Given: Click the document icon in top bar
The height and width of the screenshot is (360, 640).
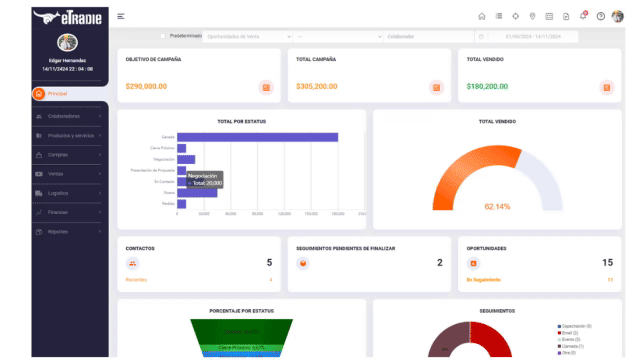Looking at the screenshot, I should pyautogui.click(x=566, y=16).
